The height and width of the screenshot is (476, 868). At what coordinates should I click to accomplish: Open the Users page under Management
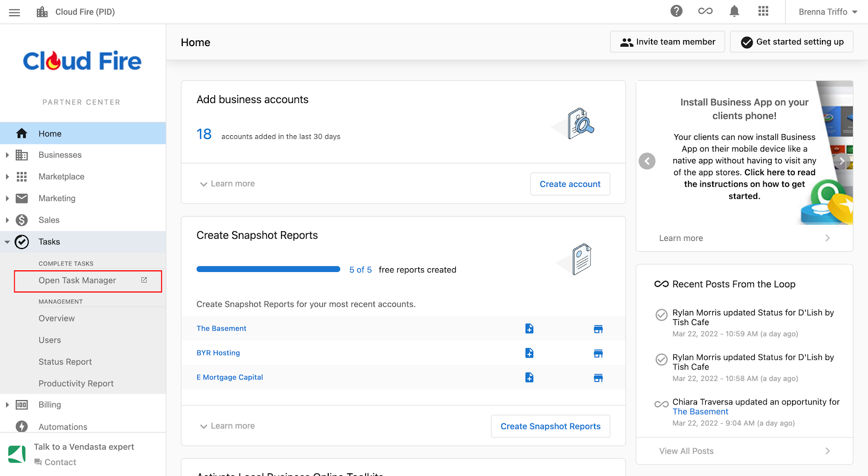click(50, 340)
